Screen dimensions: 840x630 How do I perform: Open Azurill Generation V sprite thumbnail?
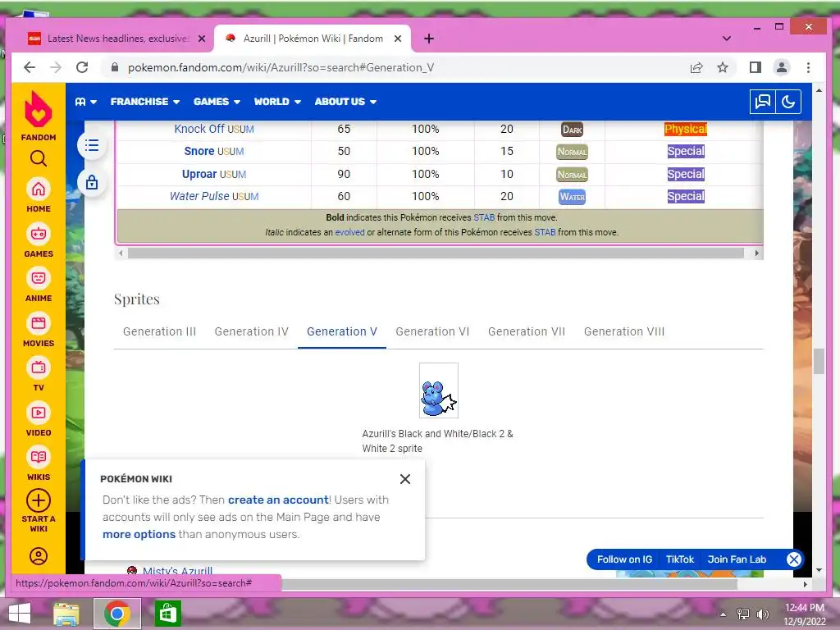pyautogui.click(x=439, y=390)
